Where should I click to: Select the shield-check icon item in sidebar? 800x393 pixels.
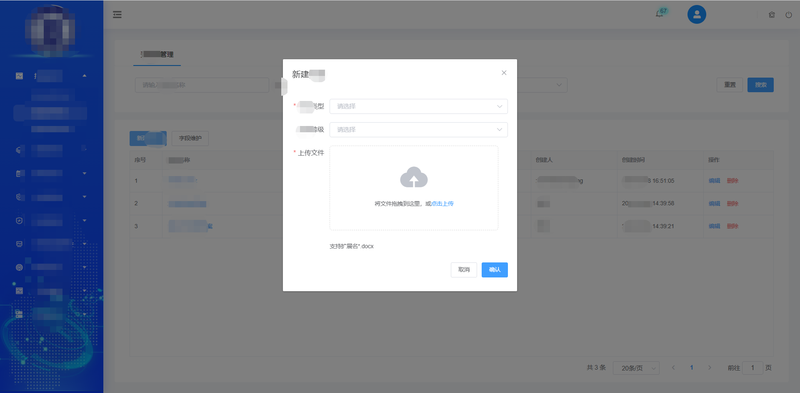point(19,220)
